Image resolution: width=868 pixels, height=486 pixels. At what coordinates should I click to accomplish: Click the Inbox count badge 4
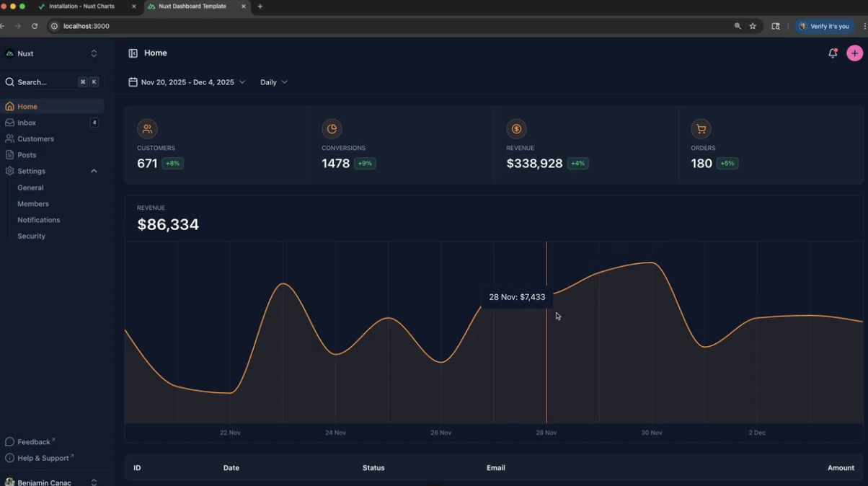[94, 123]
